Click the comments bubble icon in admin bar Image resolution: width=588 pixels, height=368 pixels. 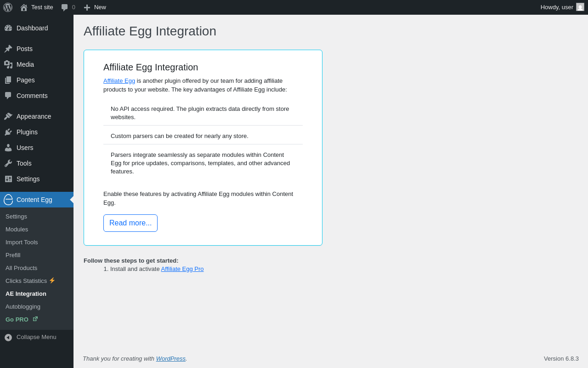coord(65,7)
